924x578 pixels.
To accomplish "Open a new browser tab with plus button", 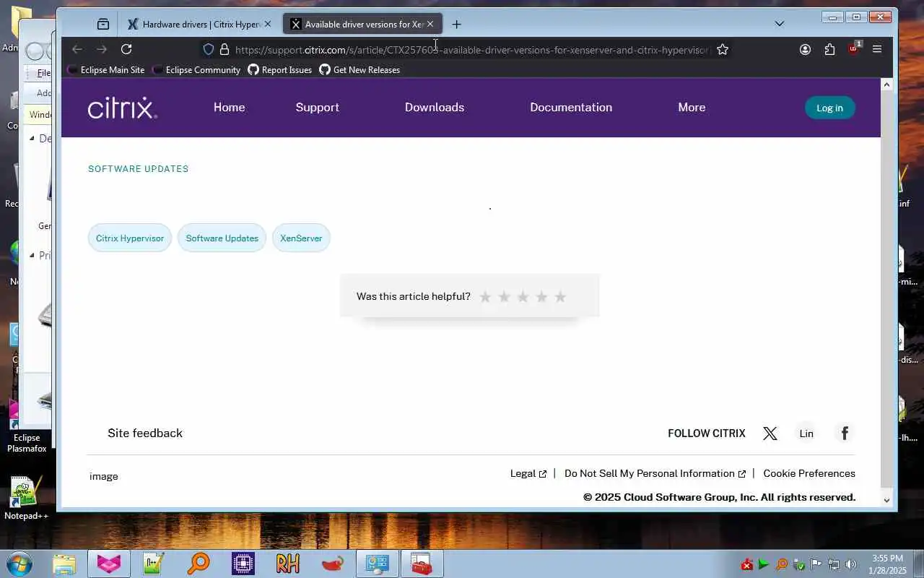I will pos(456,24).
